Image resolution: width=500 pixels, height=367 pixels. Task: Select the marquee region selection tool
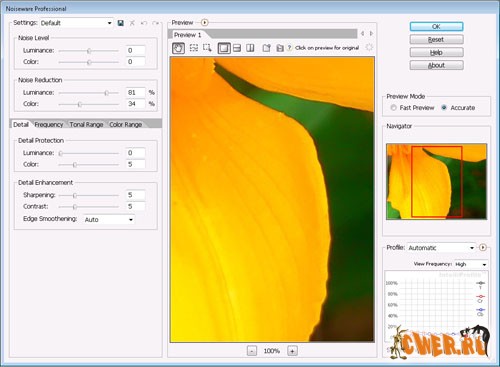click(x=194, y=48)
